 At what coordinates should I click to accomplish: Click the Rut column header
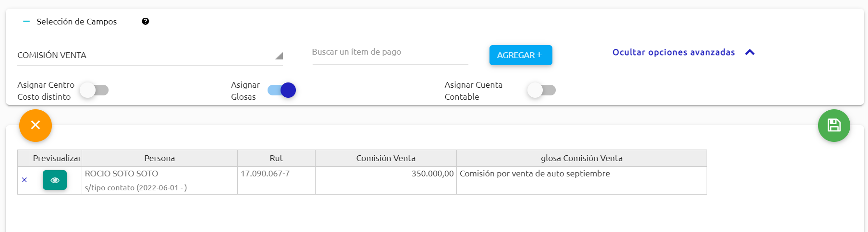point(276,158)
